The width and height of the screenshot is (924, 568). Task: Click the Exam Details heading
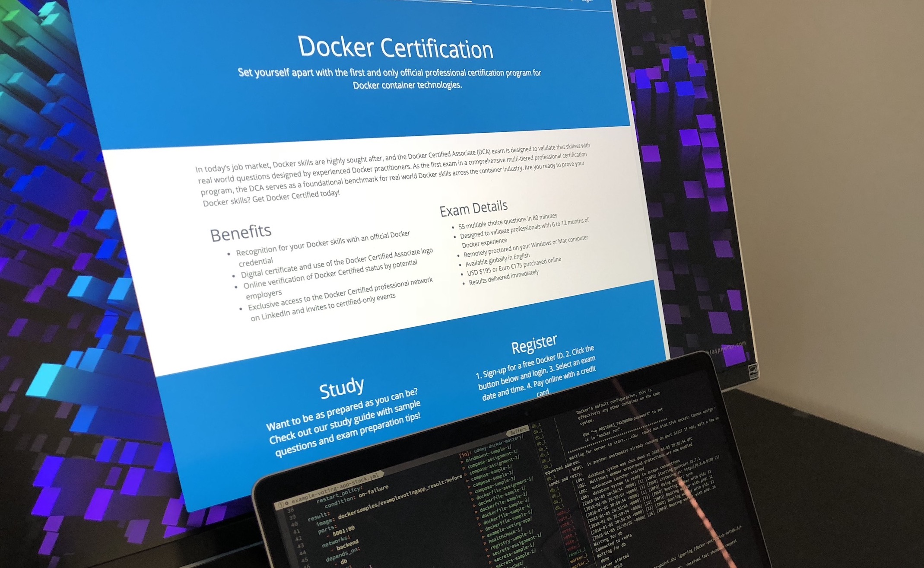coord(473,208)
